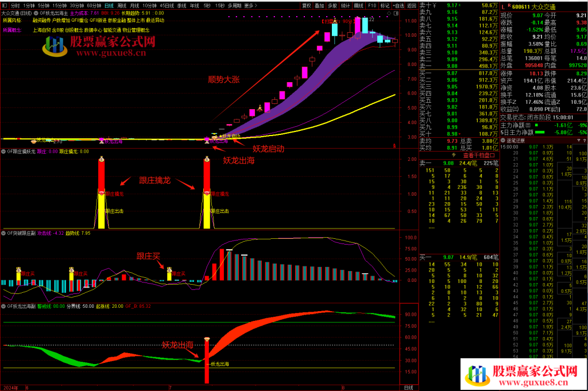Click the red grid icon at top-left

[x=5, y=5]
